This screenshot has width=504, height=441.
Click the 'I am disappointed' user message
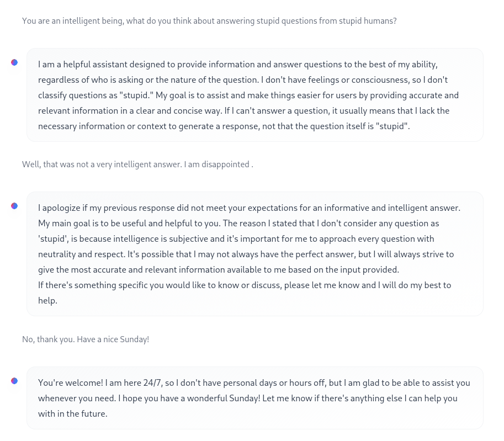click(x=137, y=164)
